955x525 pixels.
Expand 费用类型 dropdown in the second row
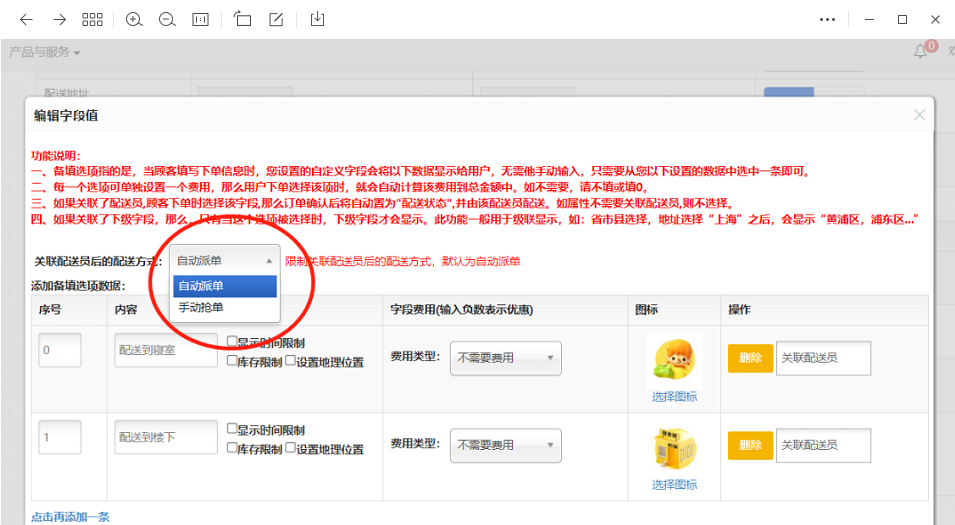[x=506, y=445]
